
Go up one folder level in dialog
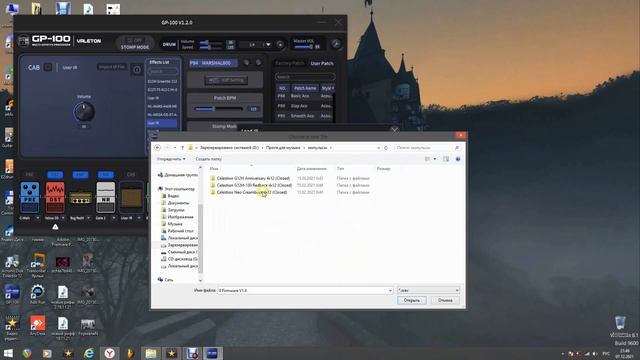click(x=182, y=148)
